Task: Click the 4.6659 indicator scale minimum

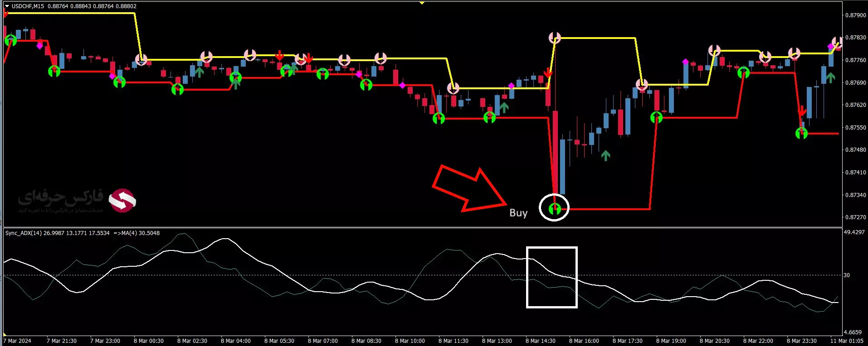Action: 853,332
